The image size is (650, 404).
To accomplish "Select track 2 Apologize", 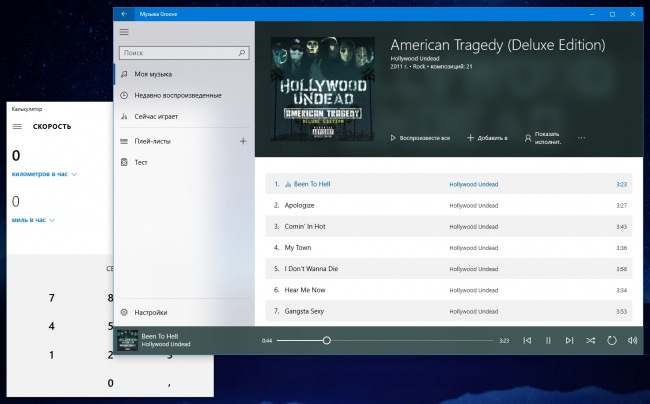I will tap(449, 205).
